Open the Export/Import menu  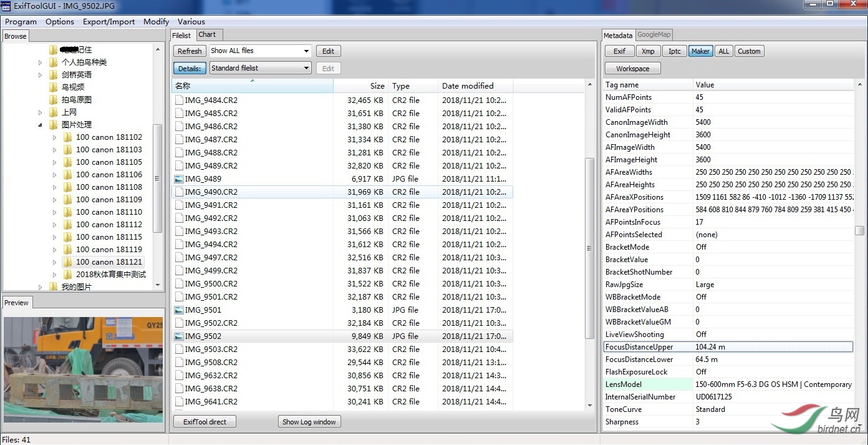point(109,22)
